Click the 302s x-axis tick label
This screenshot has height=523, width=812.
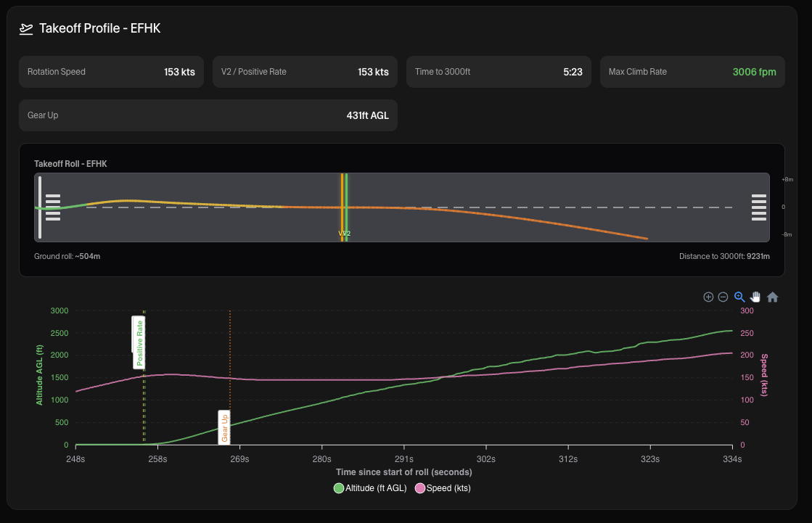coord(485,459)
